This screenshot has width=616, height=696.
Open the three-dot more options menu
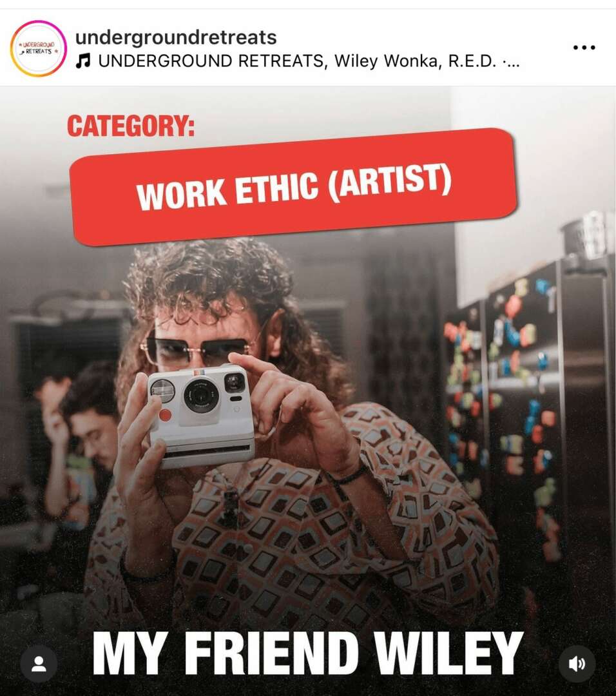tap(584, 47)
